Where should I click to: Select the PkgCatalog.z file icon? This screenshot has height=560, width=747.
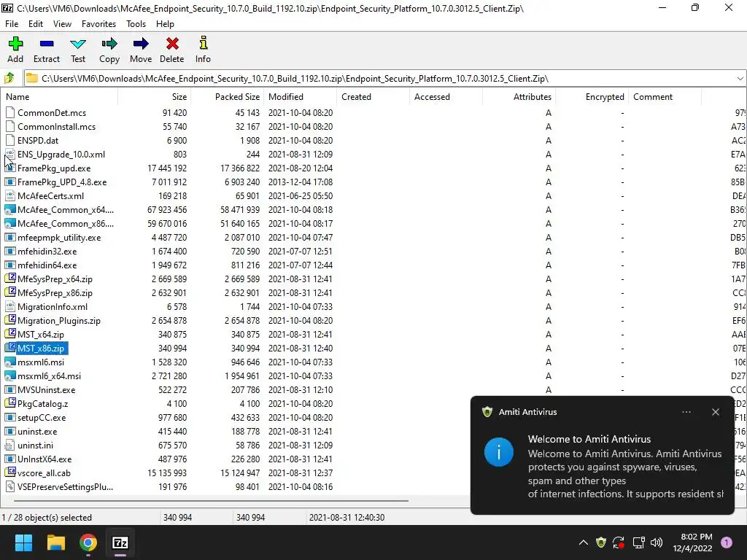[x=10, y=403]
